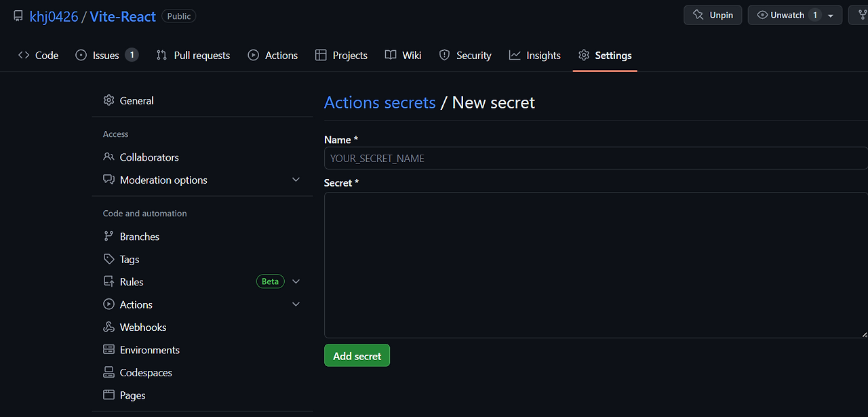Click the Secret textarea resize handle
This screenshot has height=417, width=868.
point(864,334)
